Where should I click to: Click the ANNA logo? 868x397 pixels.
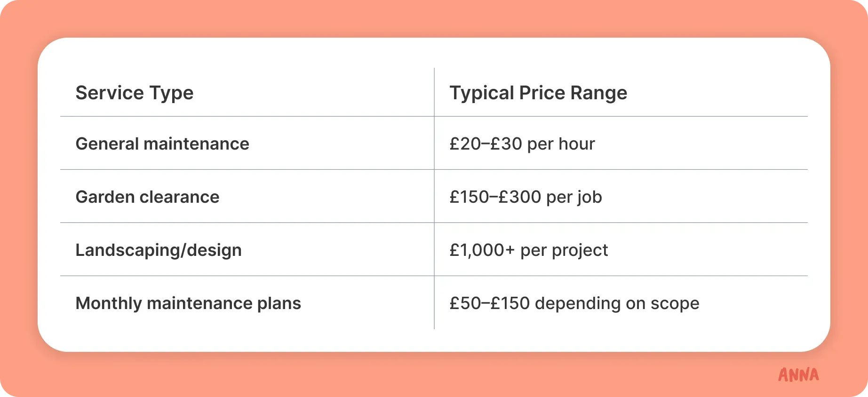798,374
